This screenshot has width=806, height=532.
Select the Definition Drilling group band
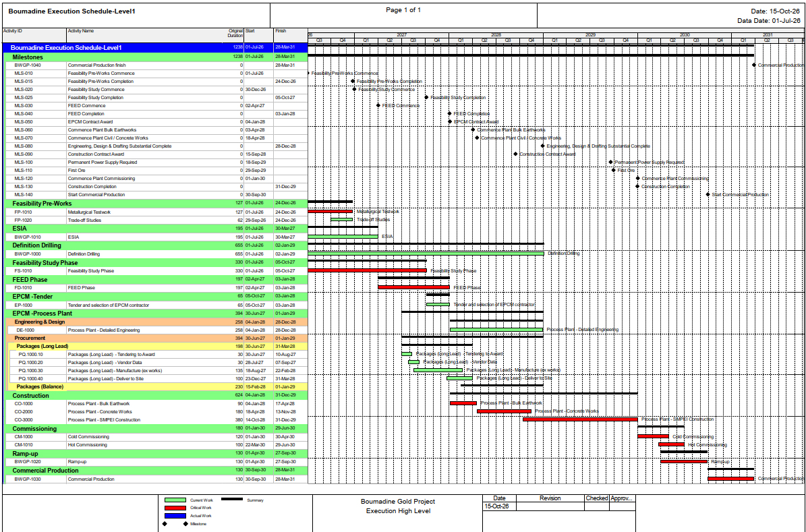point(156,245)
